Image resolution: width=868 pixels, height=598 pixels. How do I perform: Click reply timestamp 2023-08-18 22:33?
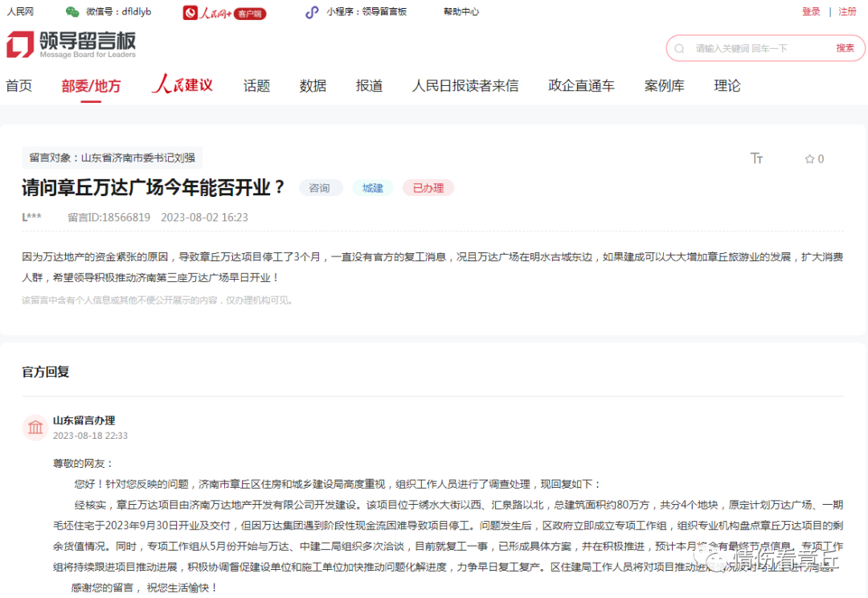coord(90,436)
